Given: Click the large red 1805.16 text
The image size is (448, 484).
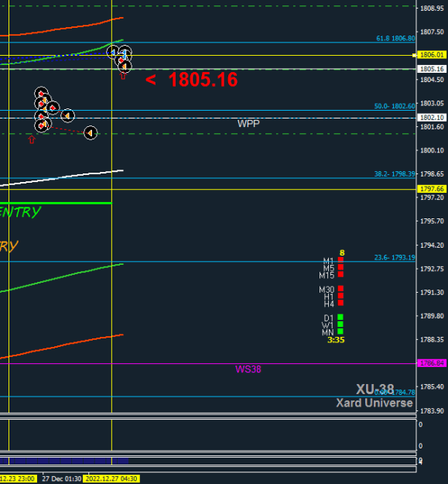Looking at the screenshot, I should click(x=203, y=80).
